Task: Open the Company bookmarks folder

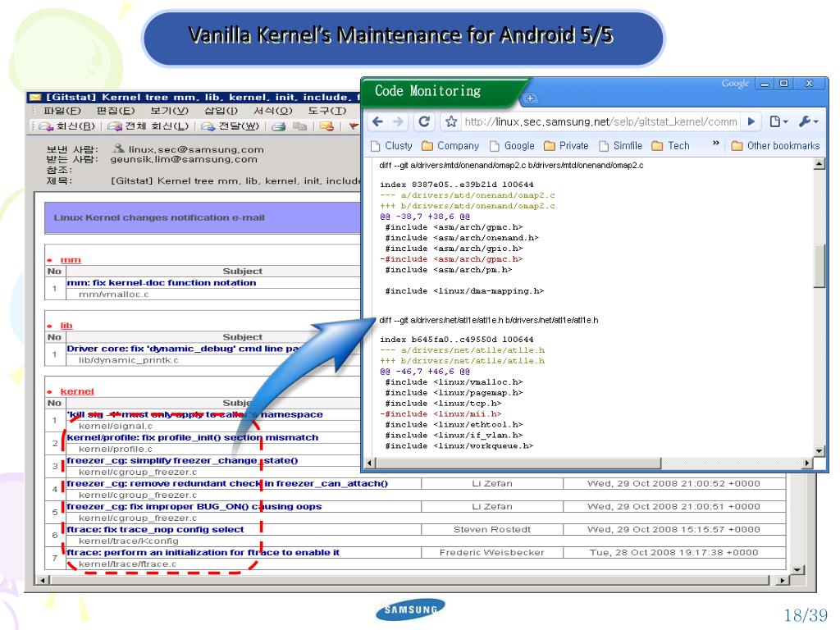Action: tap(450, 146)
